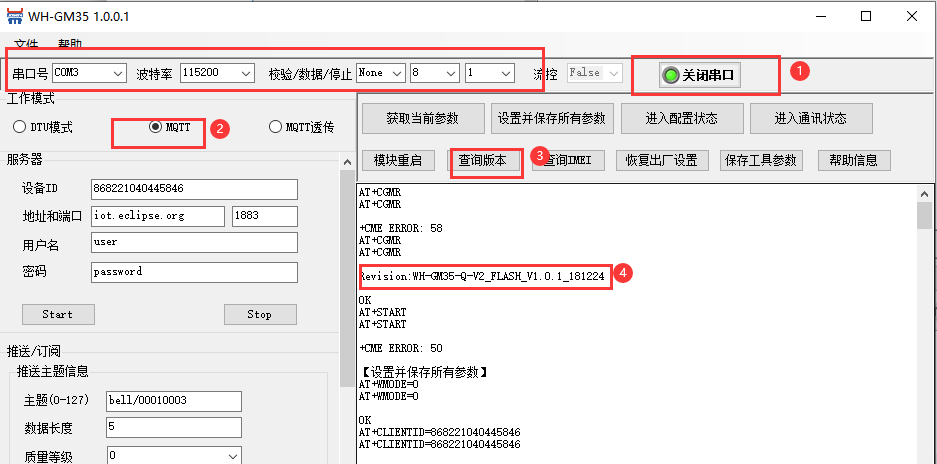The width and height of the screenshot is (937, 464).
Task: Select DTU模式 working mode
Action: (x=19, y=127)
